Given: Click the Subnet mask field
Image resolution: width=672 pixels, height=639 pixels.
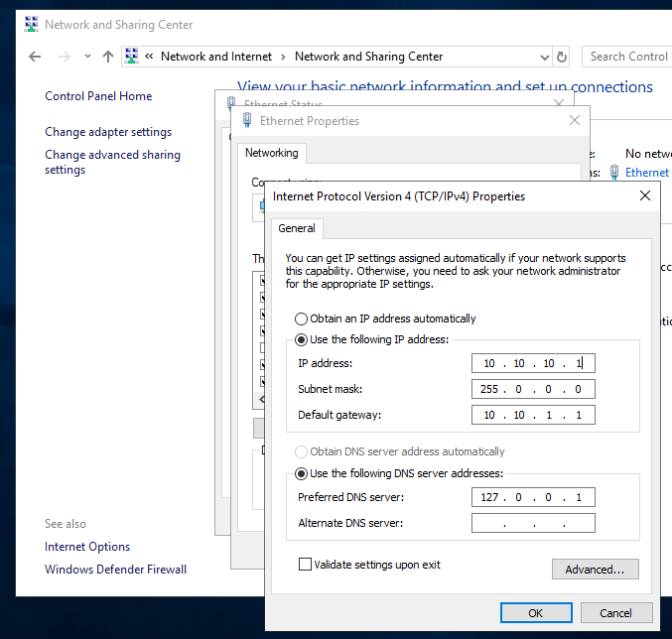Looking at the screenshot, I should pos(533,389).
